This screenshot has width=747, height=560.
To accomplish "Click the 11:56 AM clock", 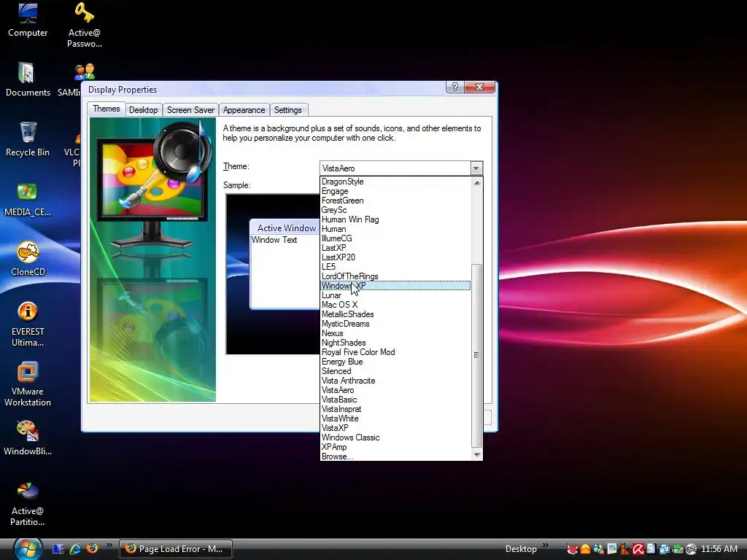I will pos(719,549).
